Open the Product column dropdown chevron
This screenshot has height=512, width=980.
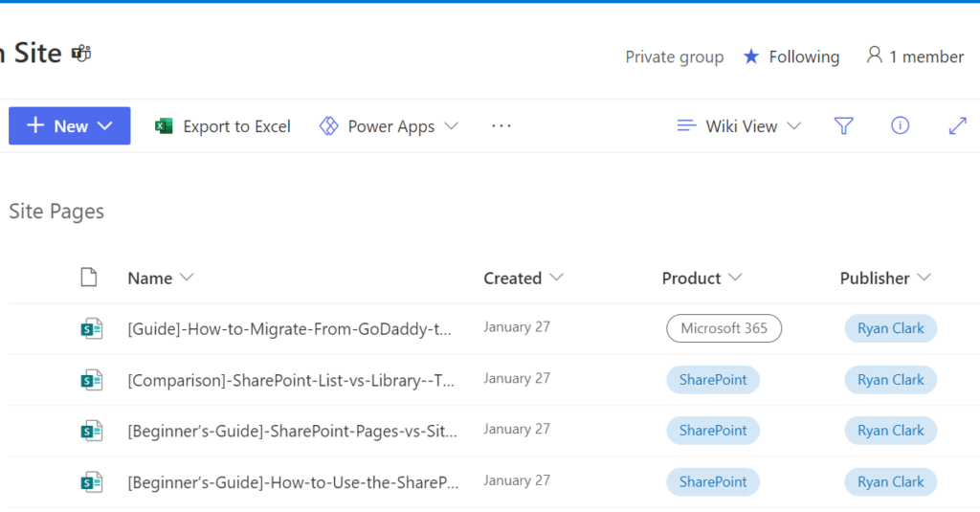[x=735, y=277]
